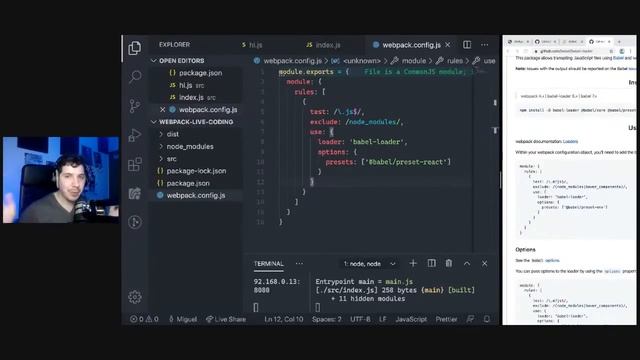Expand the src folder
This screenshot has width=640, height=360.
pos(171,158)
